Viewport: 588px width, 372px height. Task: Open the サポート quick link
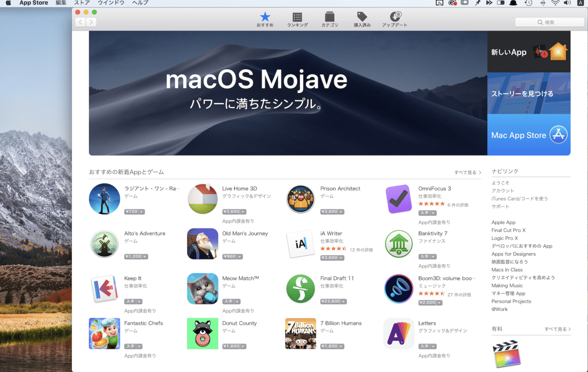click(x=500, y=207)
